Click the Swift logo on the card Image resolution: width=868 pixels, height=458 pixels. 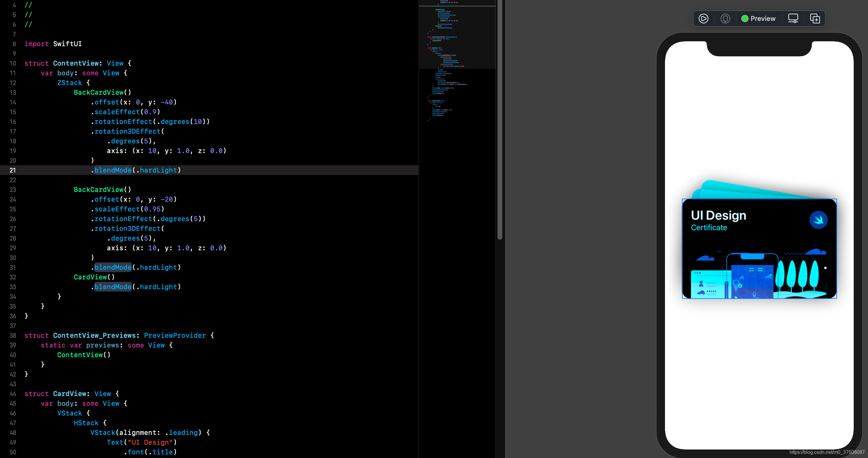tap(818, 220)
